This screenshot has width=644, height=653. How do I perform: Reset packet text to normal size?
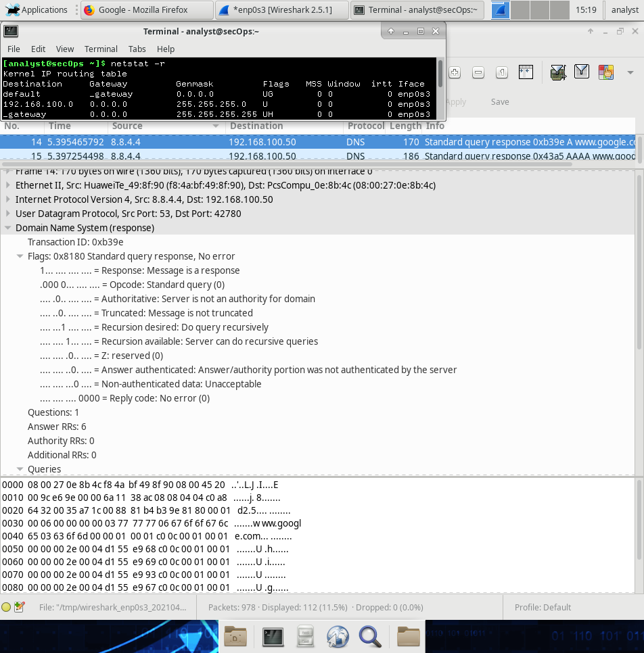(x=502, y=72)
